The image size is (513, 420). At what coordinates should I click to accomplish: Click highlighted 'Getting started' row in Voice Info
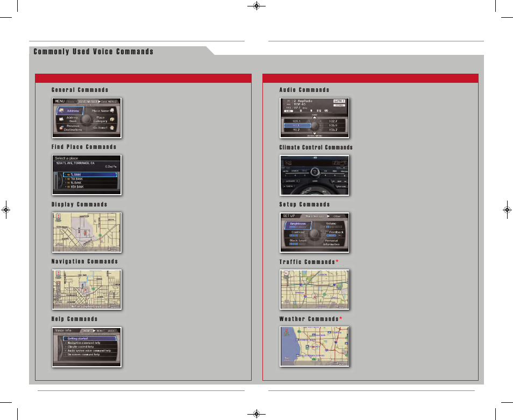tap(90, 339)
